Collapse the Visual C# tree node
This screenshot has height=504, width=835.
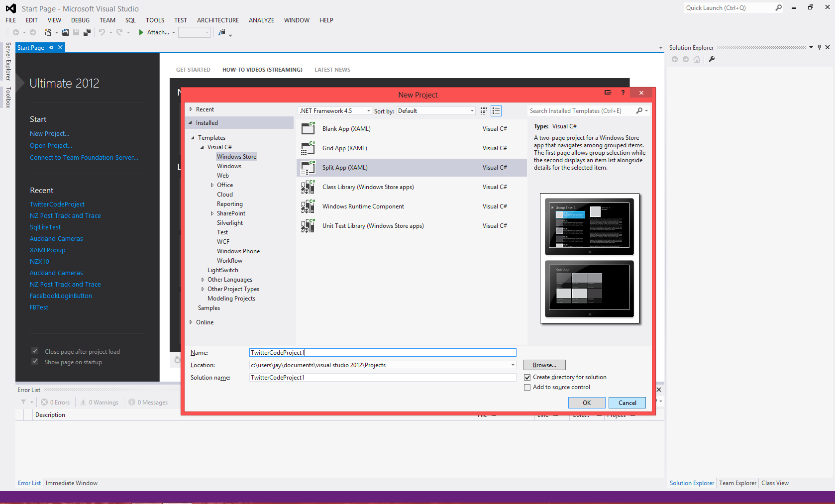point(202,147)
